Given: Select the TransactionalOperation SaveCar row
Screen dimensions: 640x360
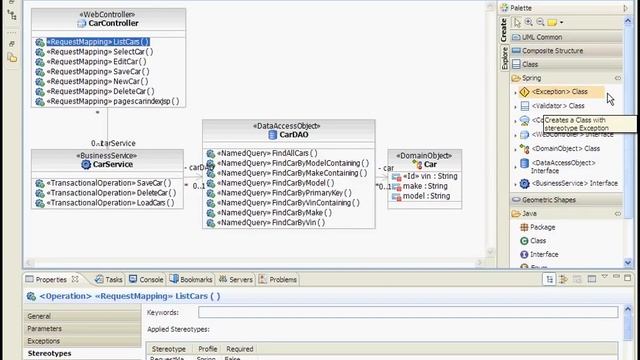Looking at the screenshot, I should click(103, 183).
